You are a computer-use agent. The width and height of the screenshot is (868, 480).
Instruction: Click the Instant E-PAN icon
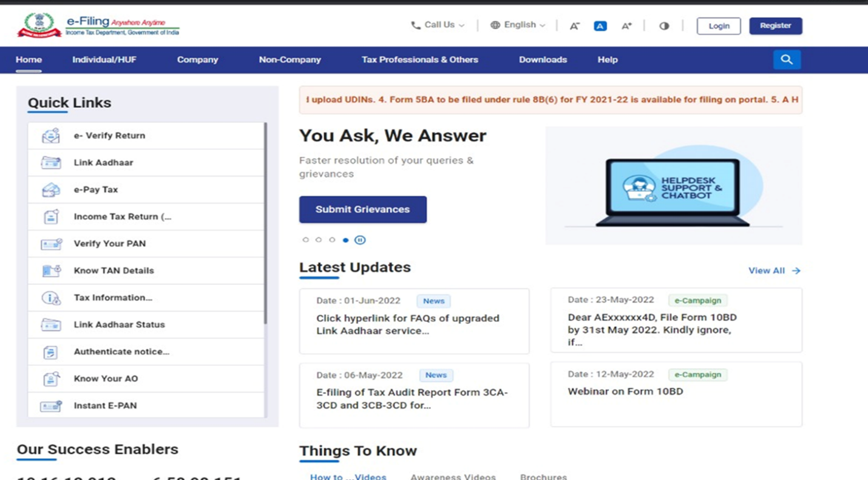coord(50,405)
